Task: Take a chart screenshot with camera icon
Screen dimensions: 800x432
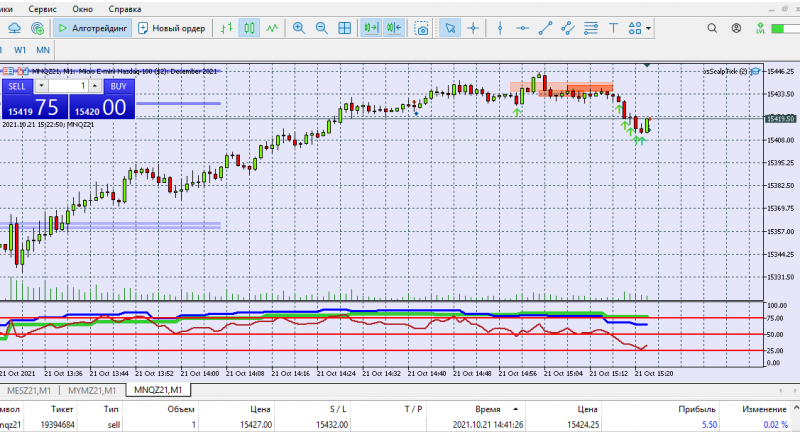Action: pos(421,28)
